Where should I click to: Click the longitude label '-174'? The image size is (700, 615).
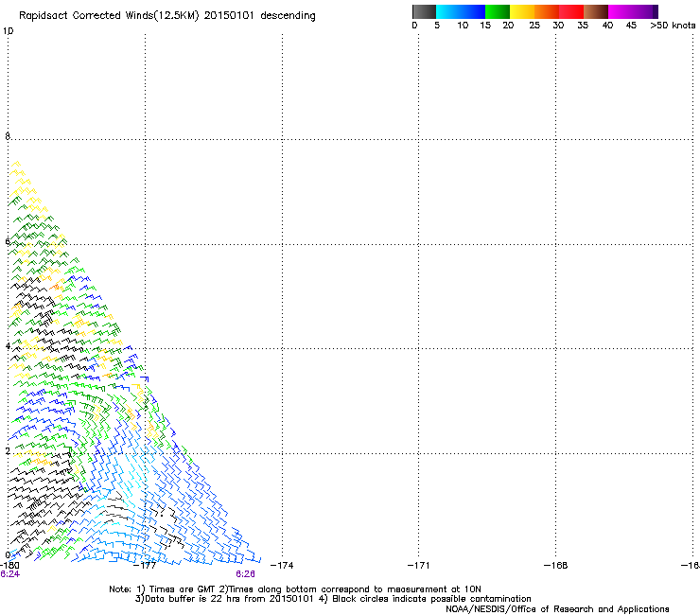(282, 566)
